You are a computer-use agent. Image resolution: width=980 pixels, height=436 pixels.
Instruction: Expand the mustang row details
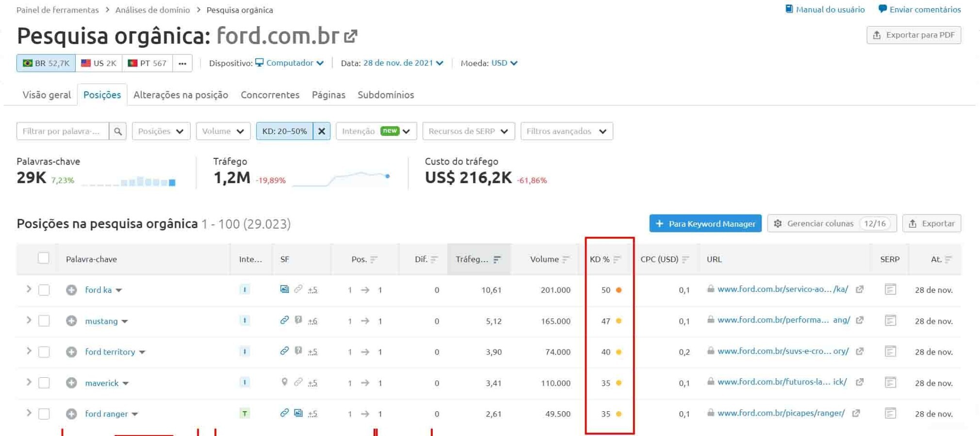click(x=29, y=320)
